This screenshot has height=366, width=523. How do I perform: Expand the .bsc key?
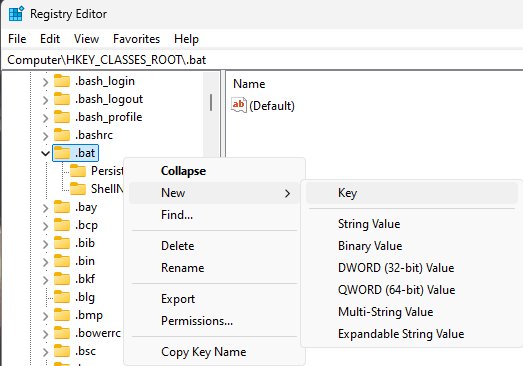[x=46, y=352]
